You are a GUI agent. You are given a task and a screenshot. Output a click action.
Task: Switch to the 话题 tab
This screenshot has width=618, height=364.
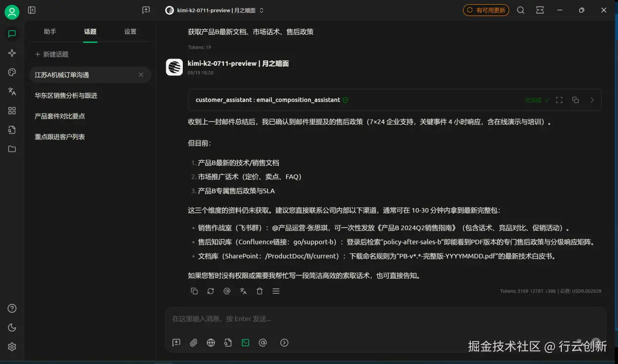click(x=90, y=32)
